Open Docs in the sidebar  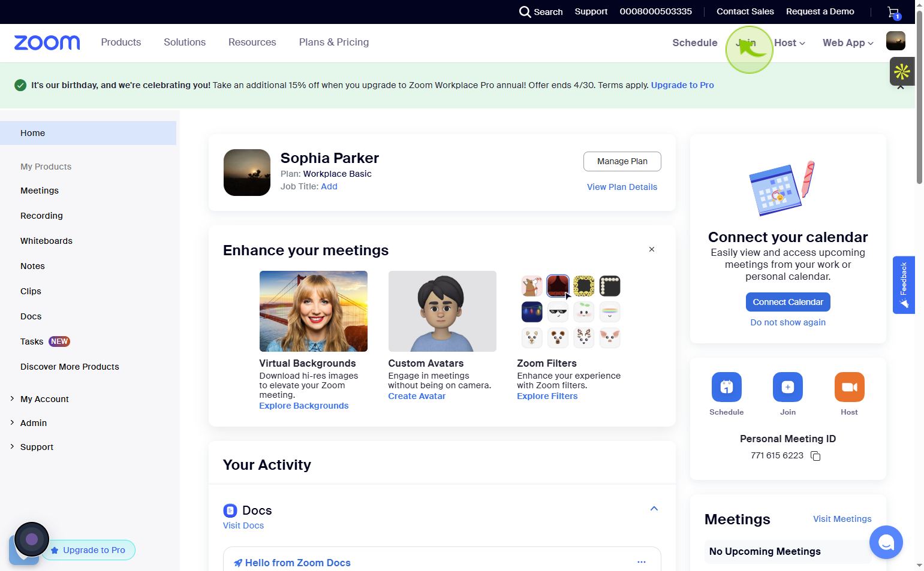point(31,316)
